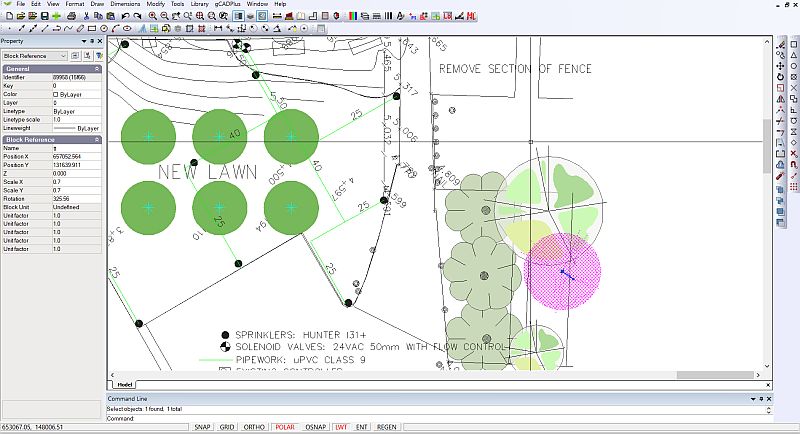The image size is (800, 434).
Task: Toggle REGEN in status bar
Action: point(386,427)
